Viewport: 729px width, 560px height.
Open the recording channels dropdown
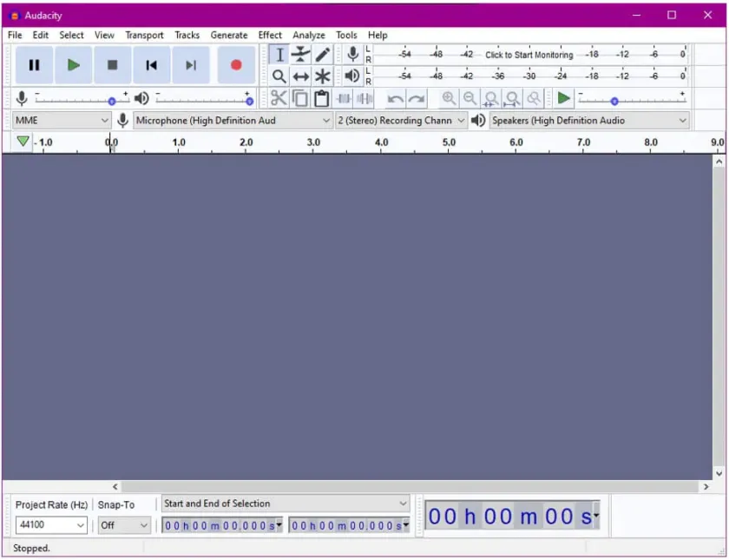(x=400, y=120)
